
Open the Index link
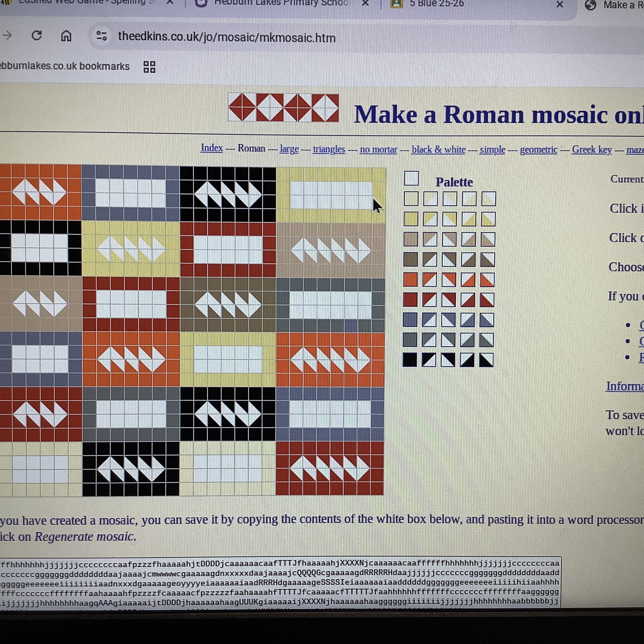212,148
